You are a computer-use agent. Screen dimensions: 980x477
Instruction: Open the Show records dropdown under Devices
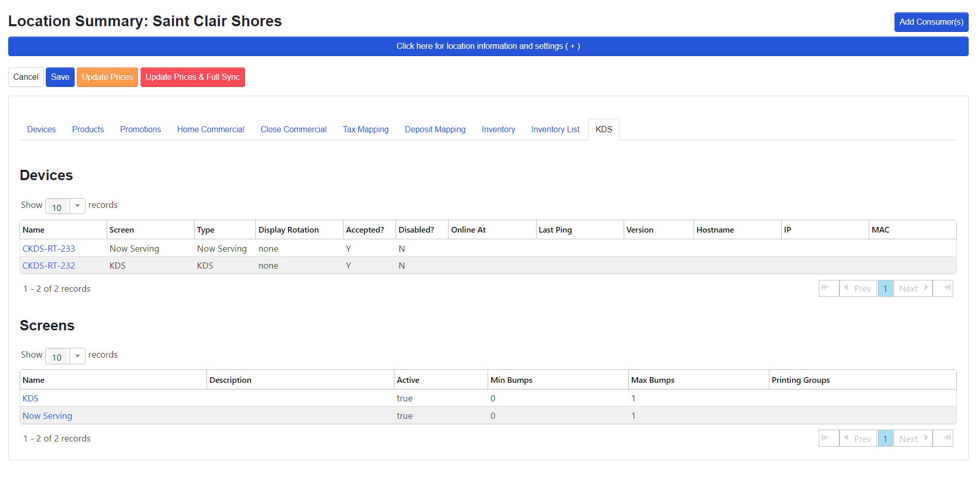coord(77,206)
